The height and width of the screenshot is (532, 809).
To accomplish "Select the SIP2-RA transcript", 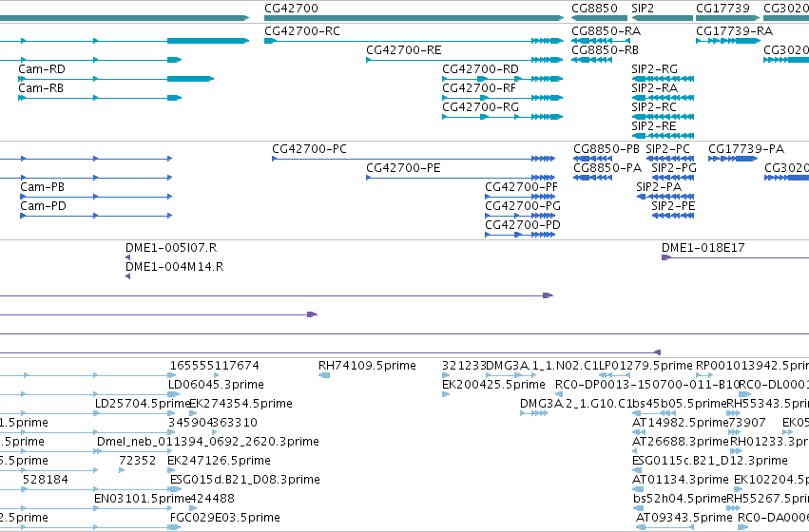I will tap(663, 98).
